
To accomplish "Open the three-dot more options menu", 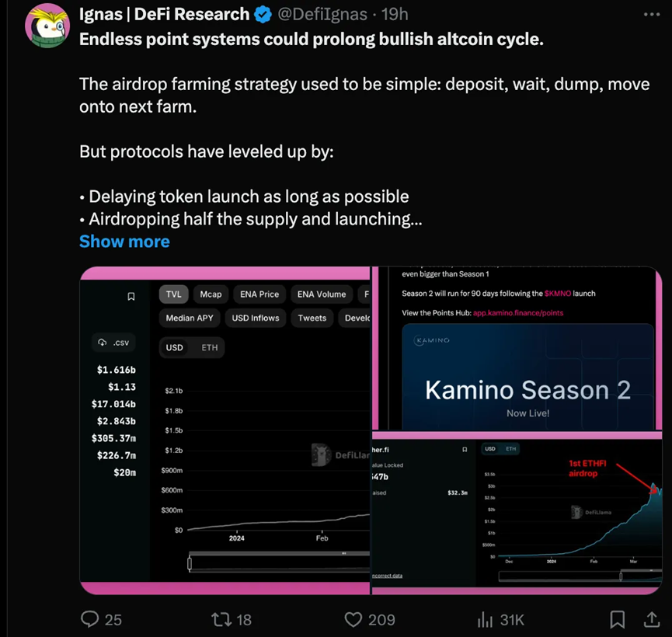I will [x=651, y=14].
